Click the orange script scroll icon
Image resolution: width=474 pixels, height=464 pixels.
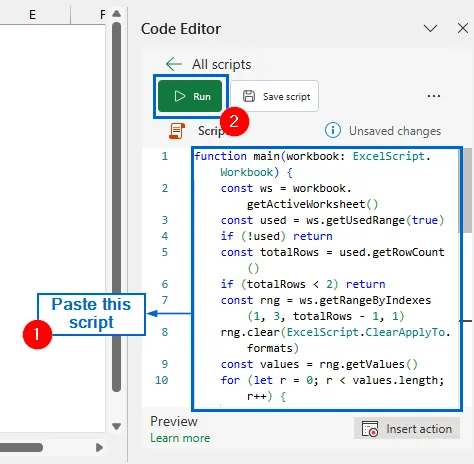(177, 131)
